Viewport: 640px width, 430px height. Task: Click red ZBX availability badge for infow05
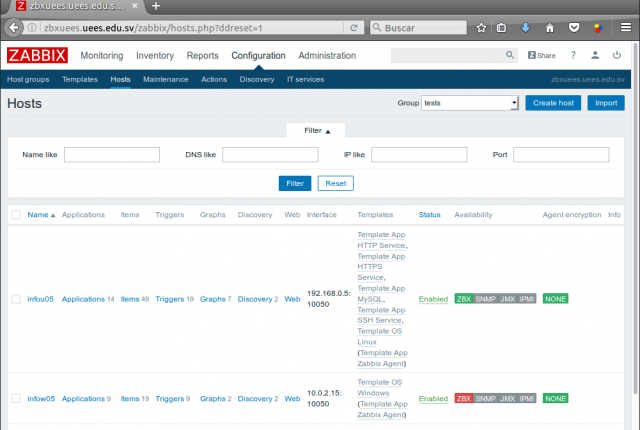[464, 398]
